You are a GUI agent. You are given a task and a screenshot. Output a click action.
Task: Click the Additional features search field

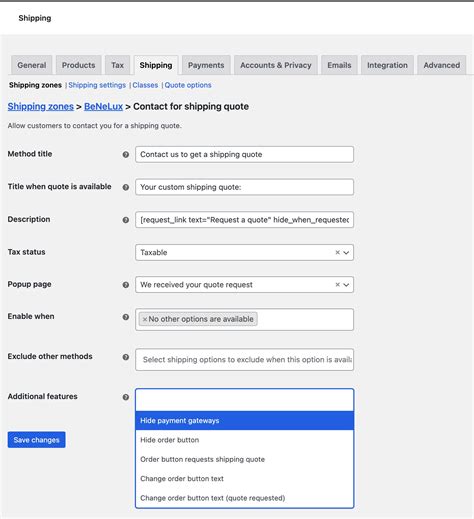click(x=244, y=400)
